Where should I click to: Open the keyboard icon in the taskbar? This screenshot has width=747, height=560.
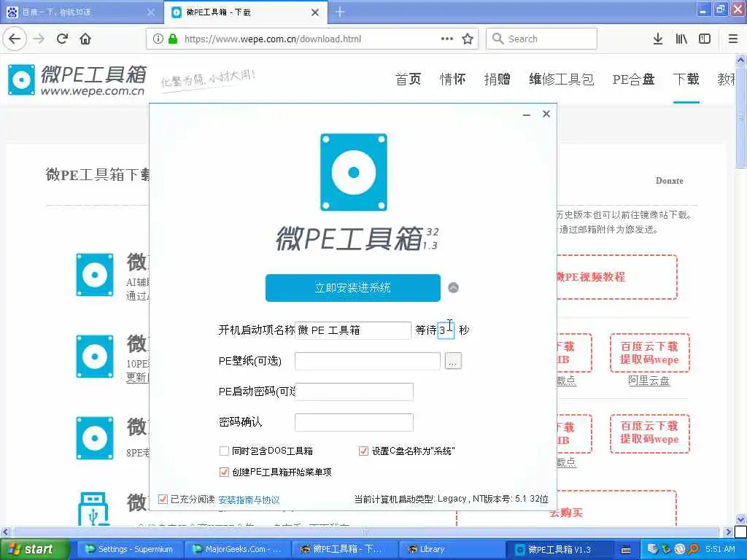tap(626, 550)
